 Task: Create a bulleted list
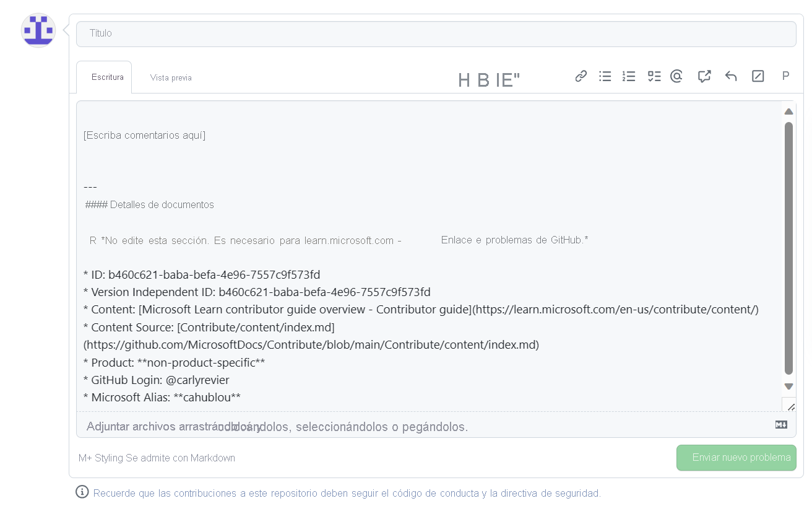(605, 76)
